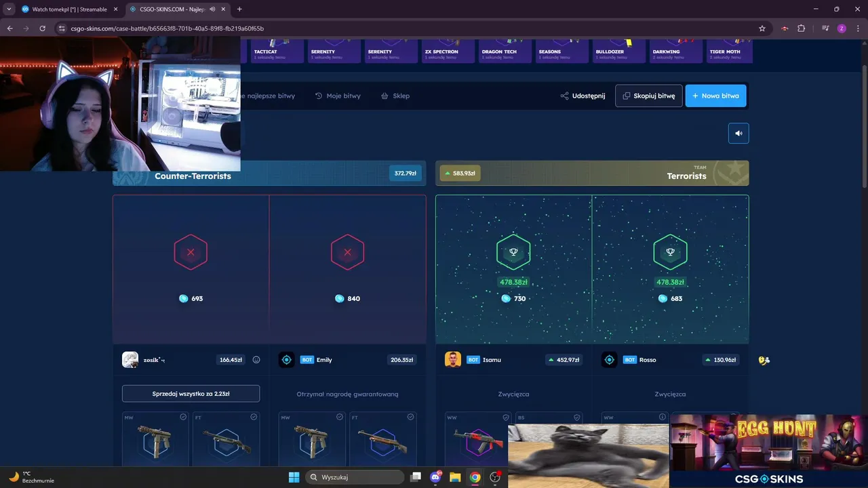Open File Explorer from the taskbar
Viewport: 868px width, 488px height.
click(455, 477)
